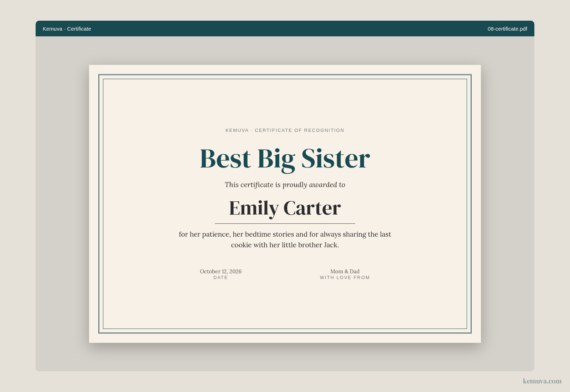The height and width of the screenshot is (392, 570).
Task: Click the description paragraph mentioning brother Jack
Action: pos(285,239)
